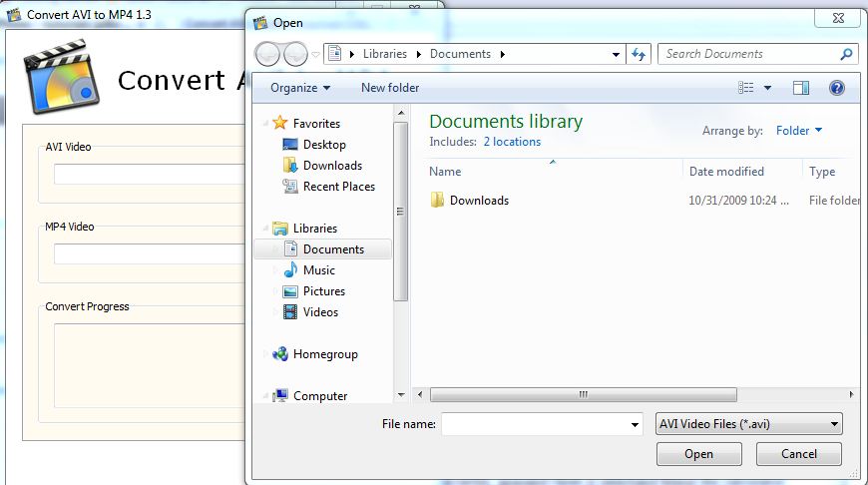The width and height of the screenshot is (868, 485).
Task: Click the Change your view icon
Action: tap(745, 88)
